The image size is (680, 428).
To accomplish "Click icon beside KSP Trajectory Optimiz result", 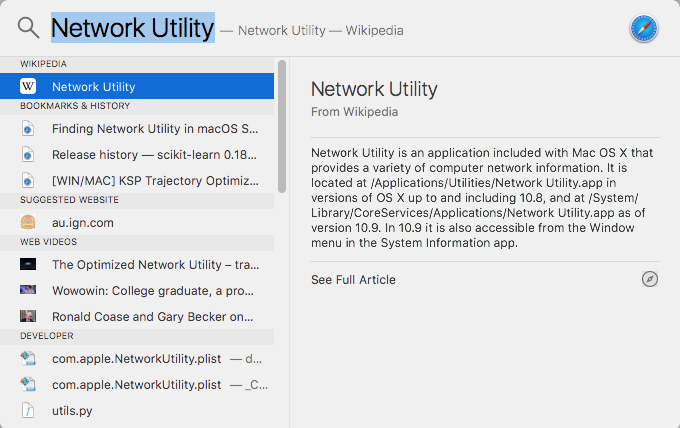I will [x=28, y=181].
